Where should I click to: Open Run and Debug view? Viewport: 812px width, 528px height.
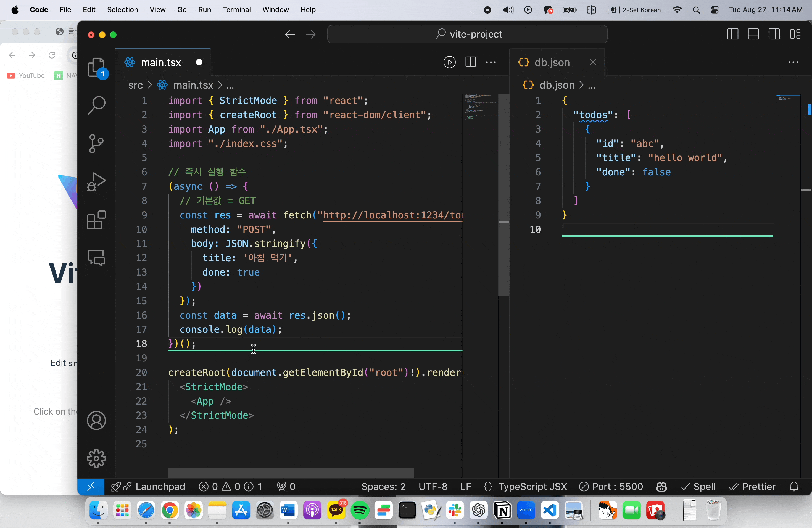pyautogui.click(x=97, y=181)
